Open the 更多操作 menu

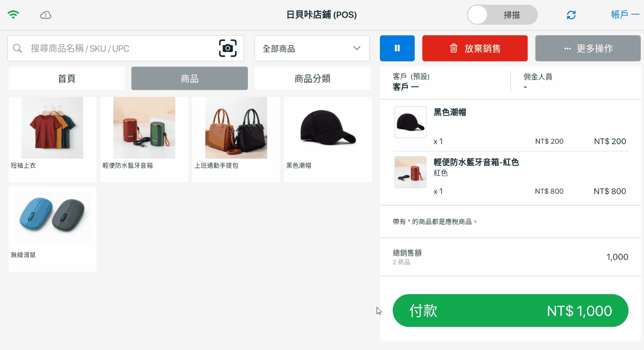tap(588, 48)
